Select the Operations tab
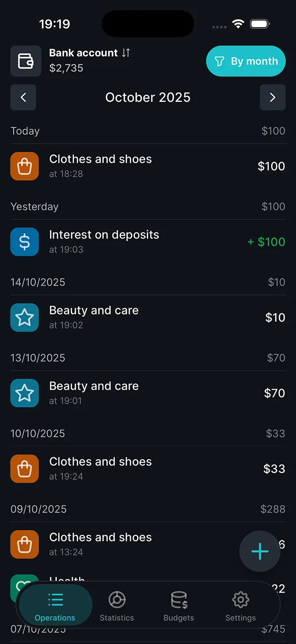296x644 pixels. (55, 607)
